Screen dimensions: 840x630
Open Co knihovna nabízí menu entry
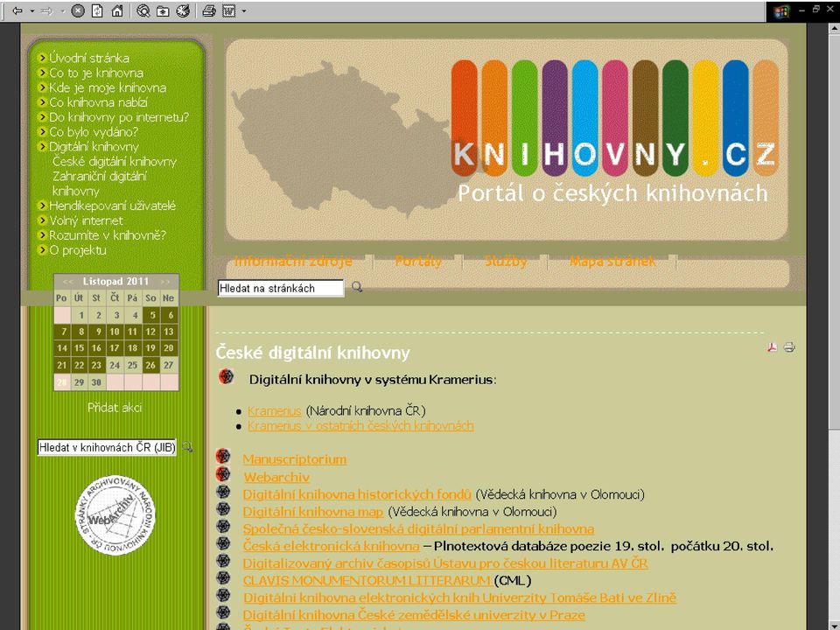pyautogui.click(x=98, y=102)
